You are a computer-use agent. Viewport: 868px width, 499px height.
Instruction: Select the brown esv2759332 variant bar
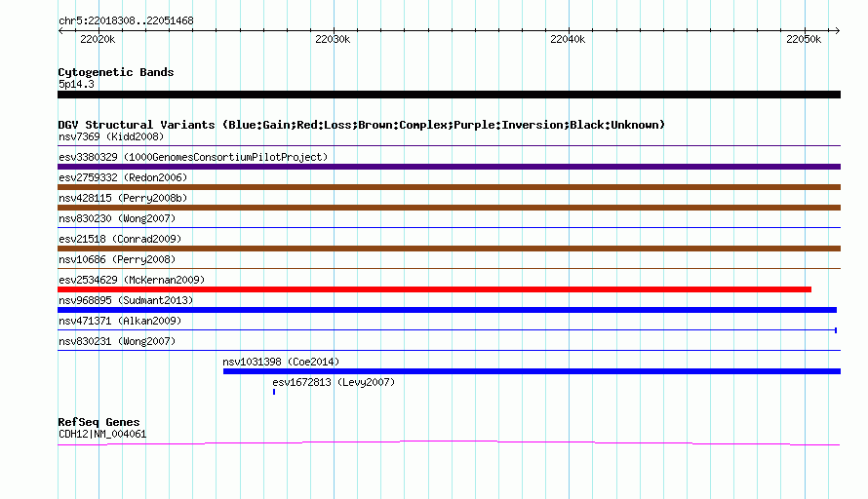click(x=449, y=187)
